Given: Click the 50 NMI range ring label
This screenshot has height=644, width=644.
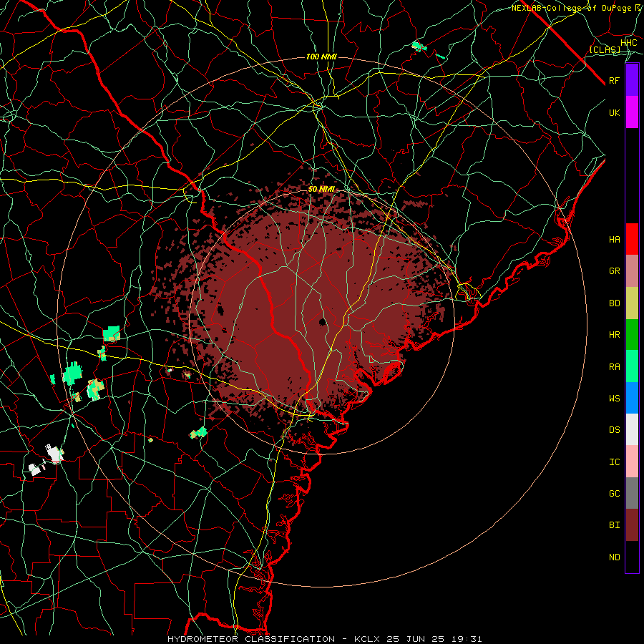Looking at the screenshot, I should click(321, 189).
